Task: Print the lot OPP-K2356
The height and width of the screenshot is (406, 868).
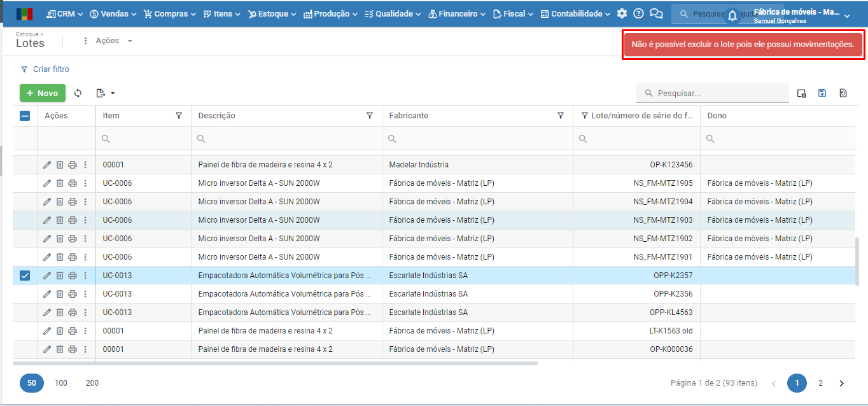Action: tap(73, 294)
